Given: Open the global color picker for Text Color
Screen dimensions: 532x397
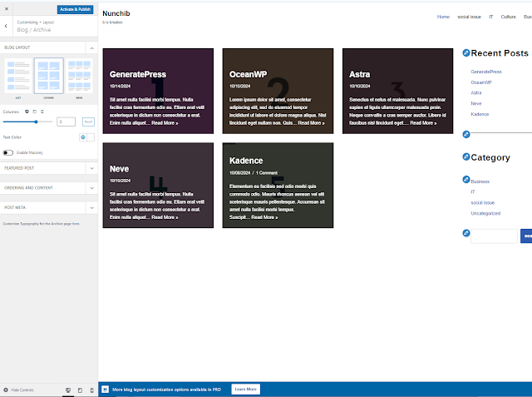Looking at the screenshot, I should click(x=83, y=137).
